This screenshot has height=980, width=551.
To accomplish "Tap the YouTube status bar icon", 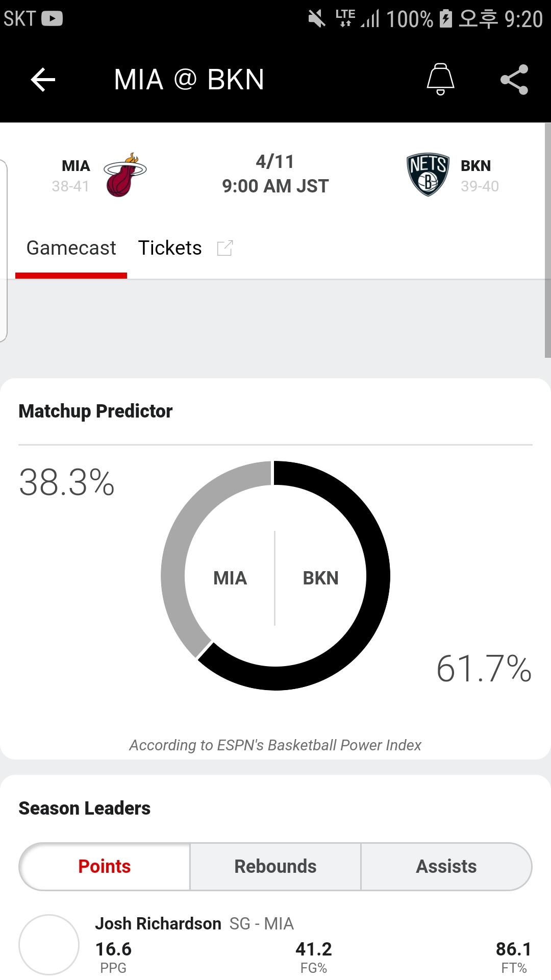I will tap(52, 19).
